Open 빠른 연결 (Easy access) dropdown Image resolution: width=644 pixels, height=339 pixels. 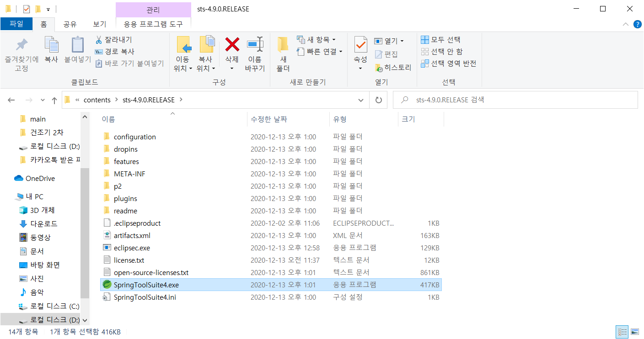[319, 52]
